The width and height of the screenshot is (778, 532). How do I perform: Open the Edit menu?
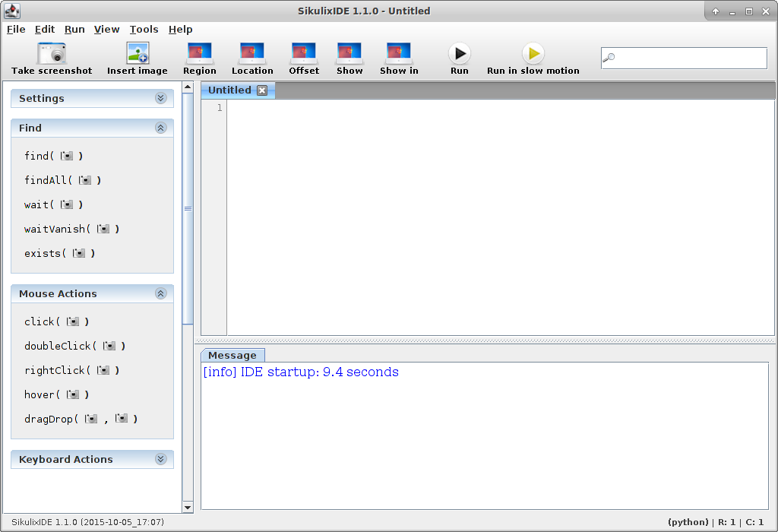[x=45, y=30]
